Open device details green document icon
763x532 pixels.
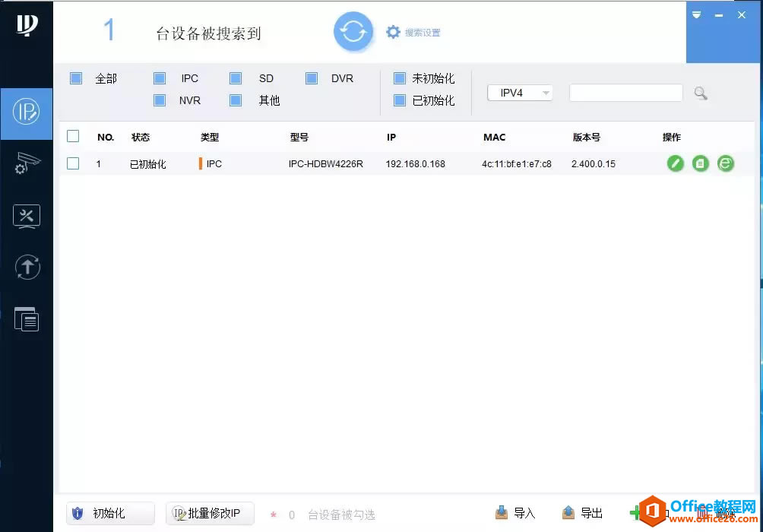click(x=700, y=163)
